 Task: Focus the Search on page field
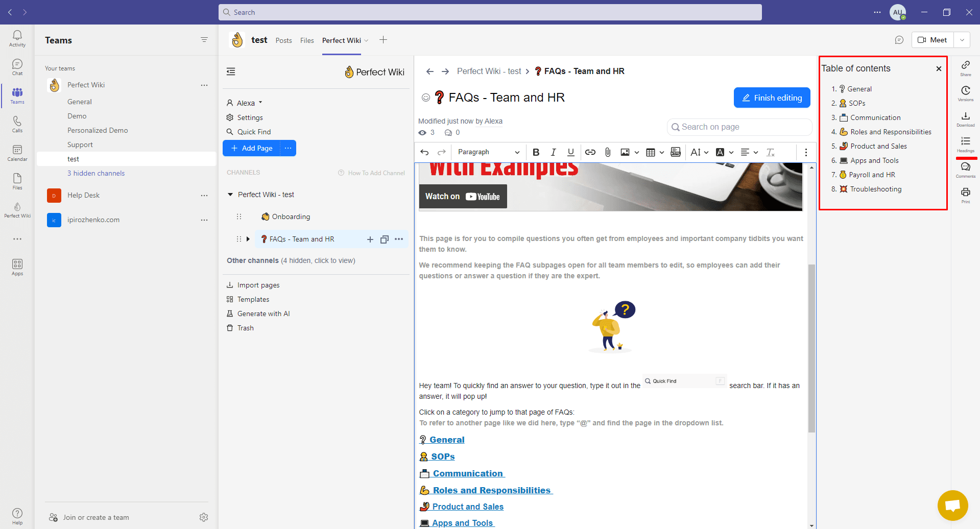(x=739, y=127)
